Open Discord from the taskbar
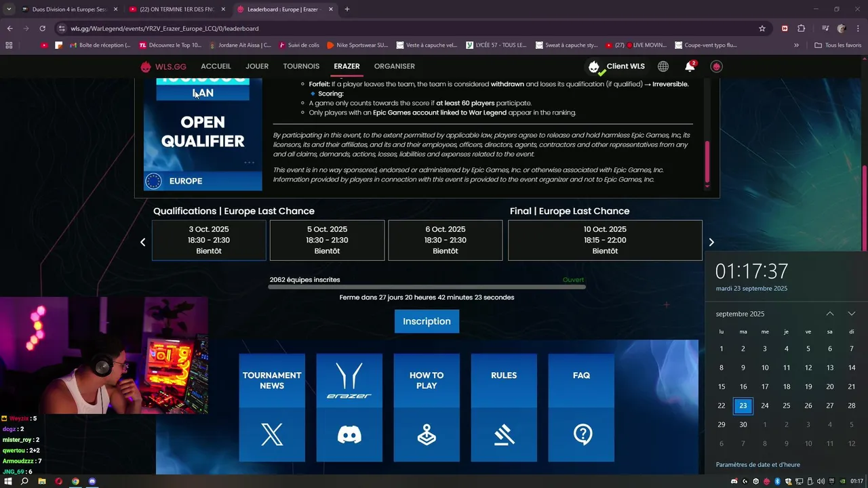 point(92,481)
